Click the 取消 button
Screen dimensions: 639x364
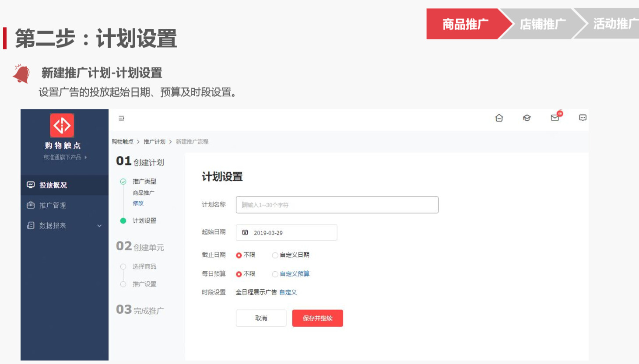coord(261,318)
